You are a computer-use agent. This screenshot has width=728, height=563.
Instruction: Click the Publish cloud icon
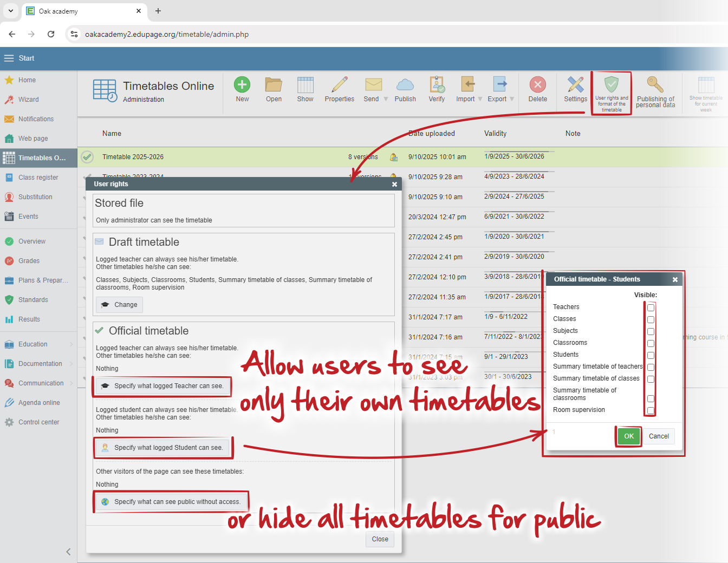(405, 85)
